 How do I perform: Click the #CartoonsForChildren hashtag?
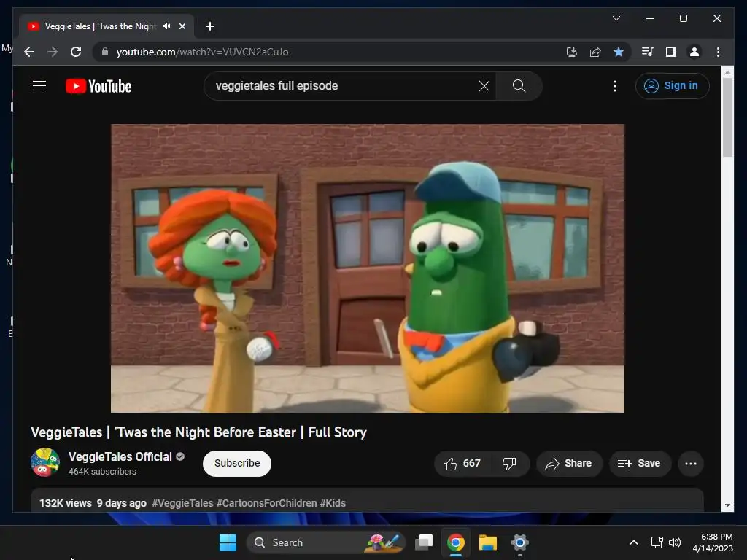[x=266, y=503]
